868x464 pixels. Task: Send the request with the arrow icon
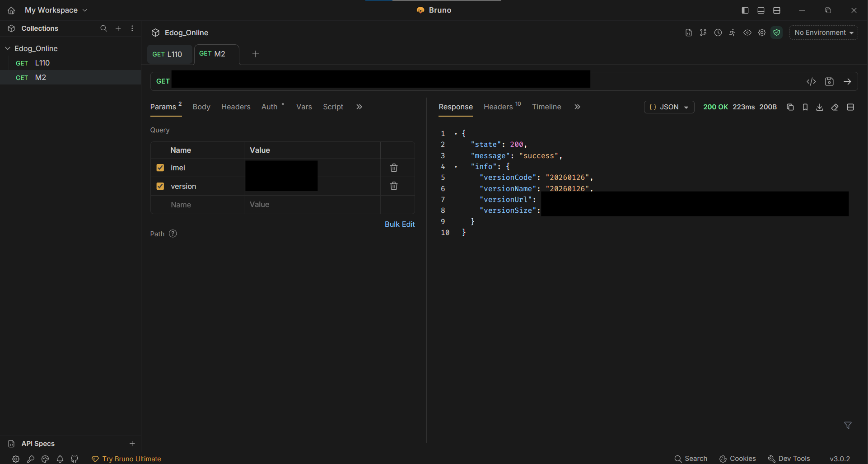(847, 82)
